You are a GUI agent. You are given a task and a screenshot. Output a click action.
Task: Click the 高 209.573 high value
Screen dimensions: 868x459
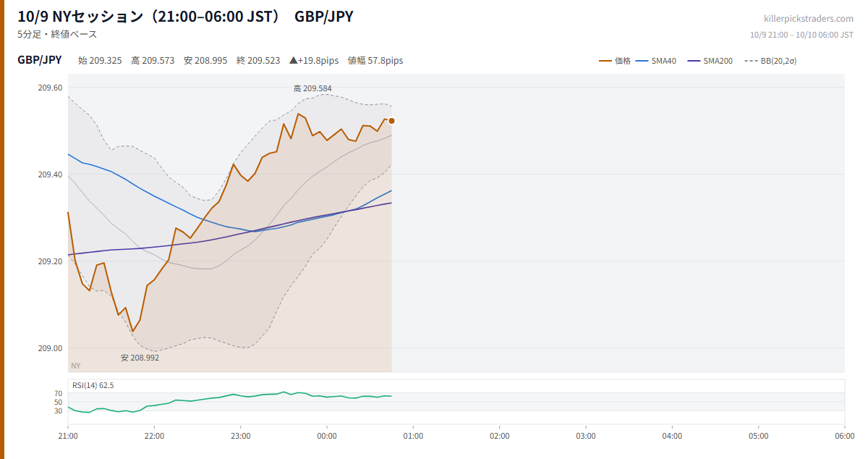[x=153, y=61]
